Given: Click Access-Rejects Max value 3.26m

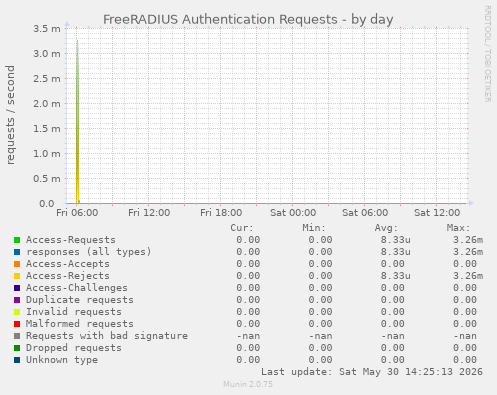Looking at the screenshot, I should pos(468,276).
